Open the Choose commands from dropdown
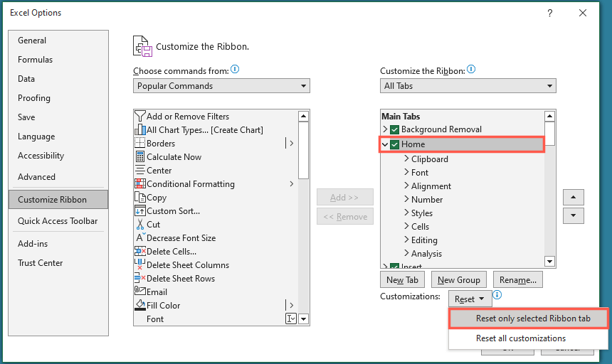Image resolution: width=612 pixels, height=364 pixels. tap(221, 86)
